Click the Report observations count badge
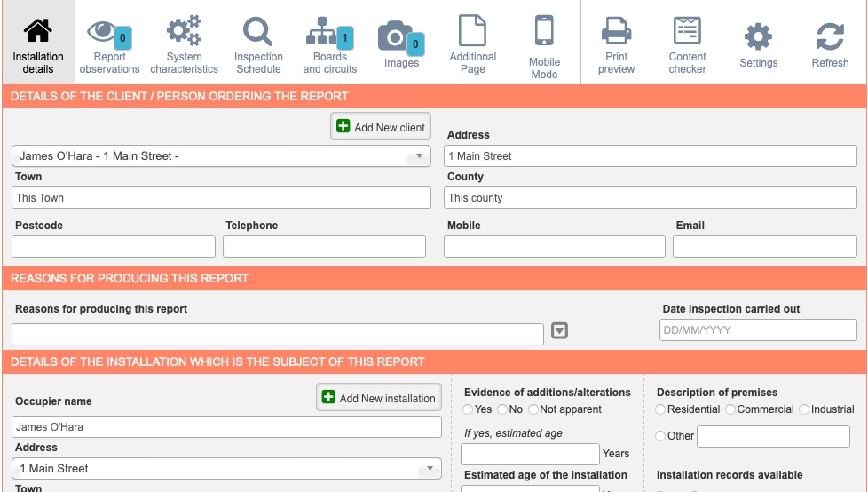 coord(122,37)
